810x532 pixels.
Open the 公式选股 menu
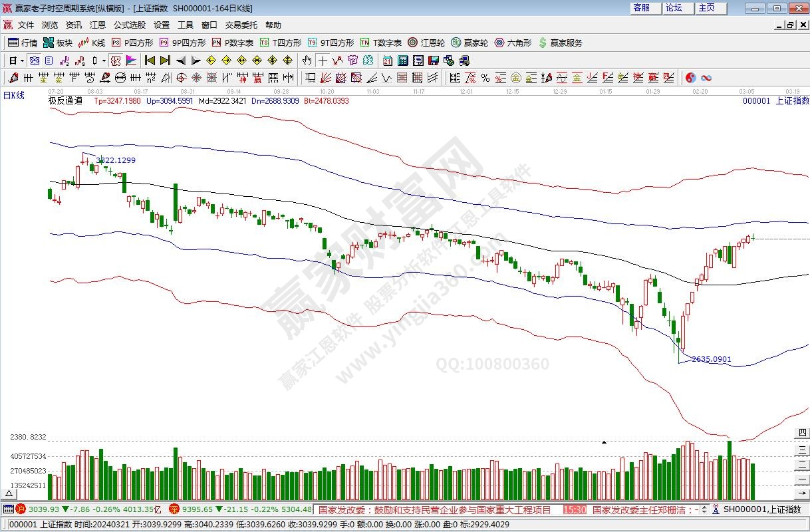(x=129, y=25)
